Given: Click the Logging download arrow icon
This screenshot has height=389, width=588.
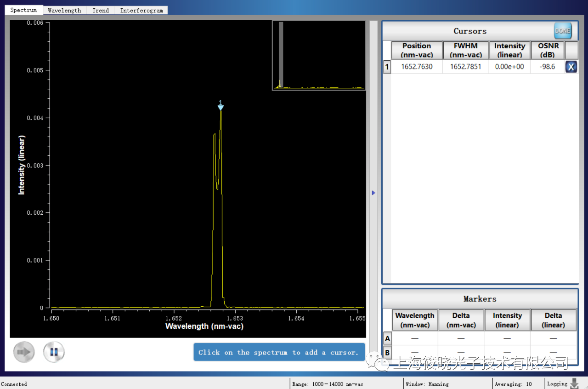Looking at the screenshot, I should (x=574, y=383).
